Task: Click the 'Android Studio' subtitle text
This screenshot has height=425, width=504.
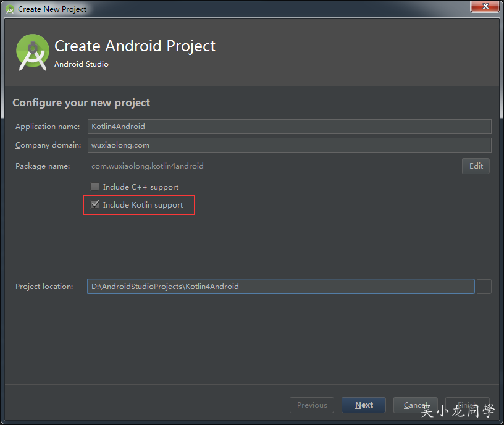Action: tap(82, 64)
